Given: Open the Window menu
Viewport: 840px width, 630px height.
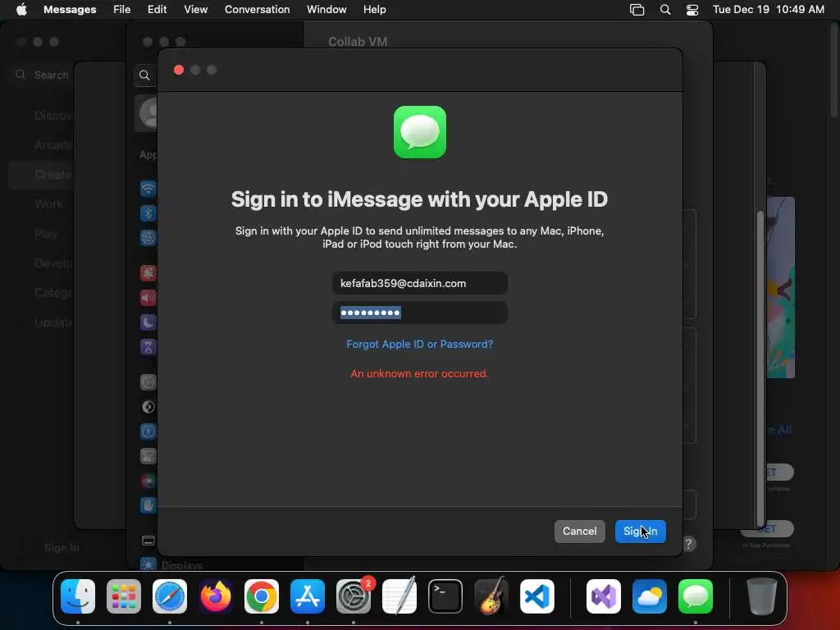Looking at the screenshot, I should (326, 10).
